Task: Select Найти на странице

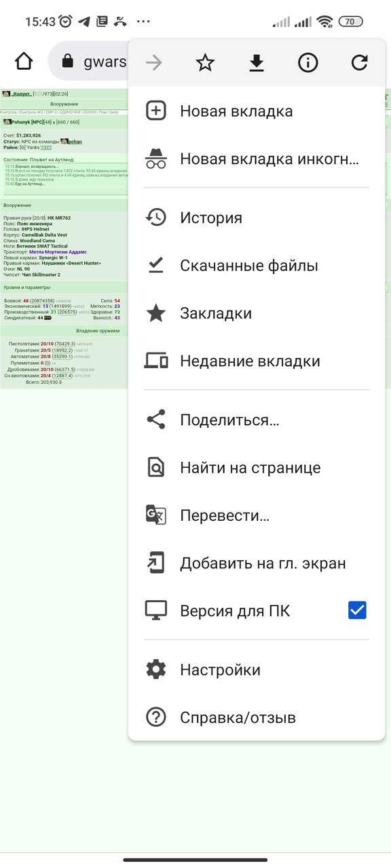Action: (257, 467)
